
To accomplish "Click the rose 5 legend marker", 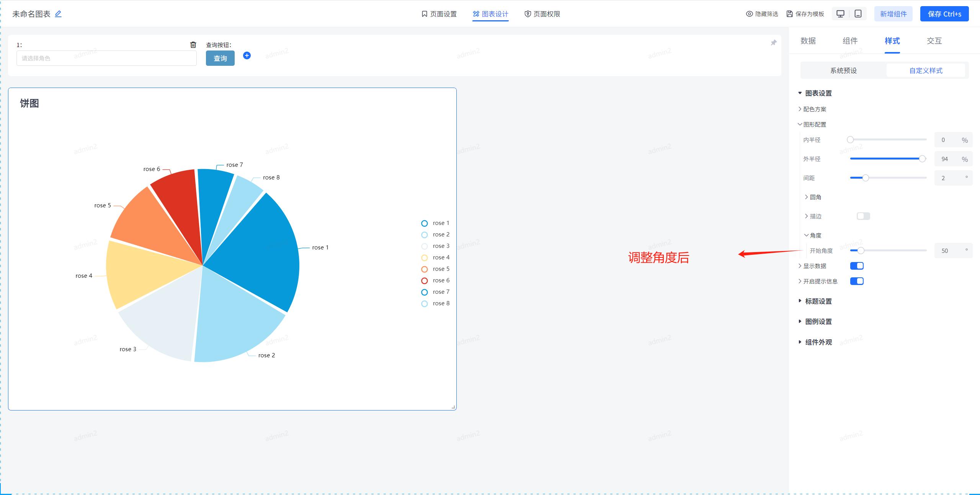I will pos(425,269).
